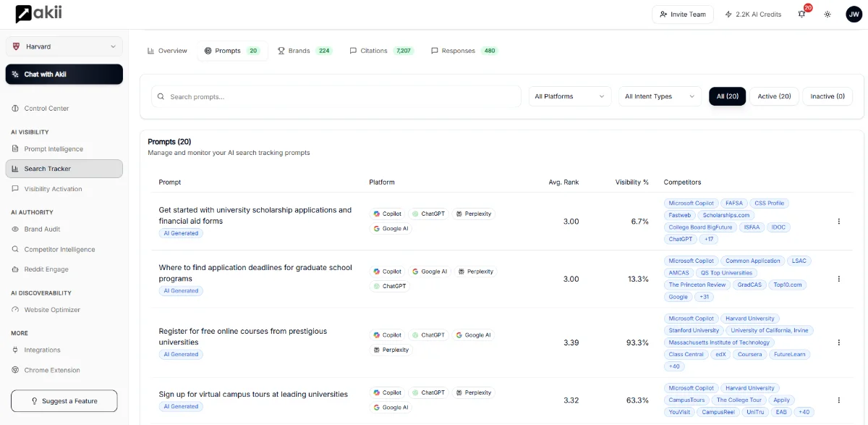Expand the All Platforms dropdown
Screen dimensions: 868x425
[x=569, y=96]
